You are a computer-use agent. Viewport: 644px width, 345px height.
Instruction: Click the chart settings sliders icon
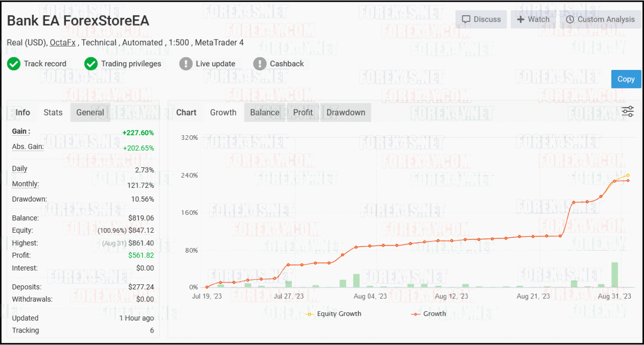(x=627, y=111)
